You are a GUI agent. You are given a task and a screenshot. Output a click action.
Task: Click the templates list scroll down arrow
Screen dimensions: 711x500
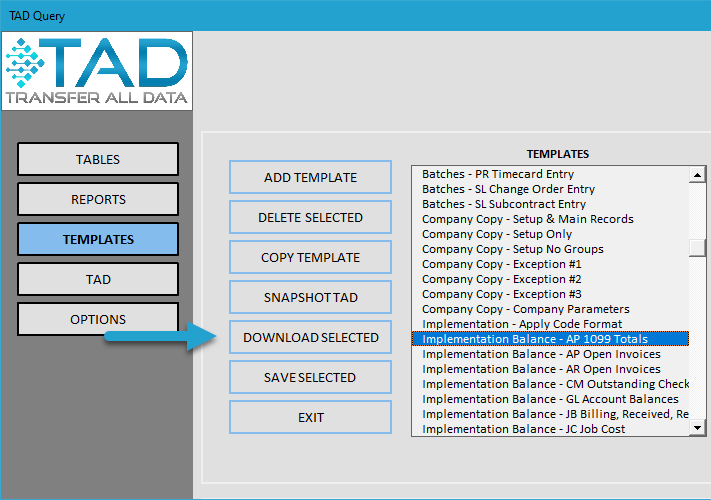coord(697,427)
